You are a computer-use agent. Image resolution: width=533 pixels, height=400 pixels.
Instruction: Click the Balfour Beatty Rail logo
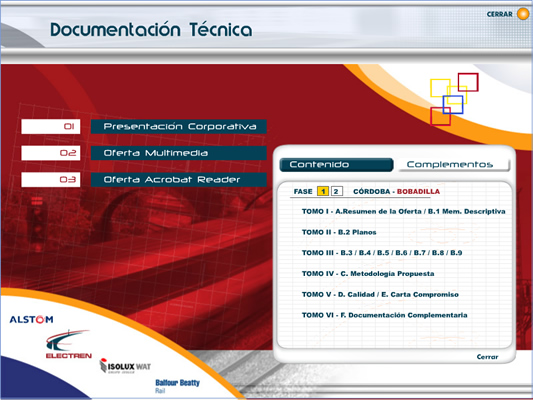click(177, 386)
